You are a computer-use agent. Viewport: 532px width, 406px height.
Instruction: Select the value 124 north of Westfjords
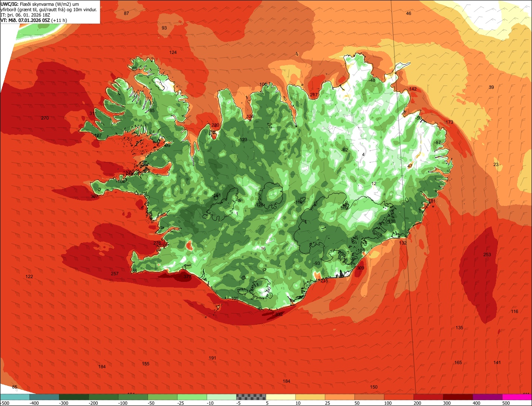pos(173,52)
